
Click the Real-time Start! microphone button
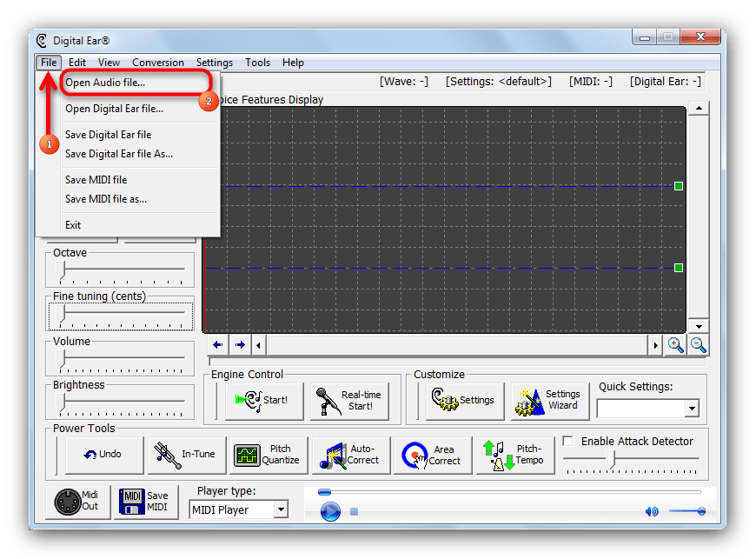[349, 401]
